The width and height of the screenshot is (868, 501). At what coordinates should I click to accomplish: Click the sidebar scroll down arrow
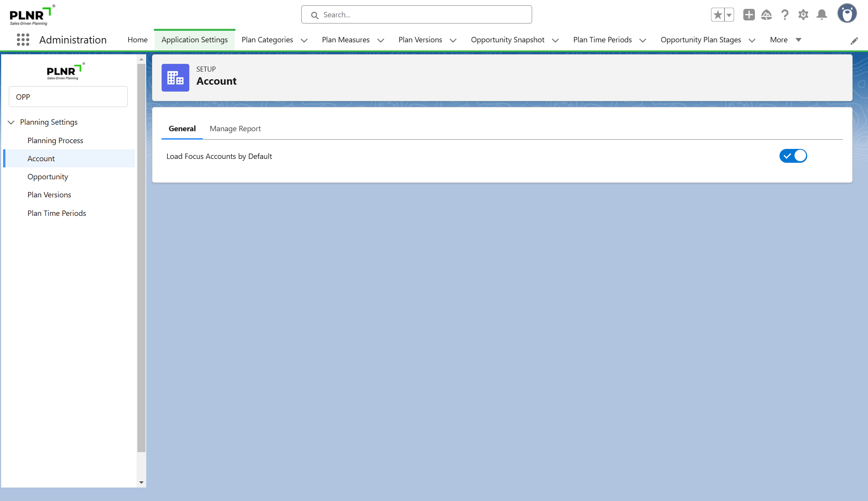click(x=141, y=482)
